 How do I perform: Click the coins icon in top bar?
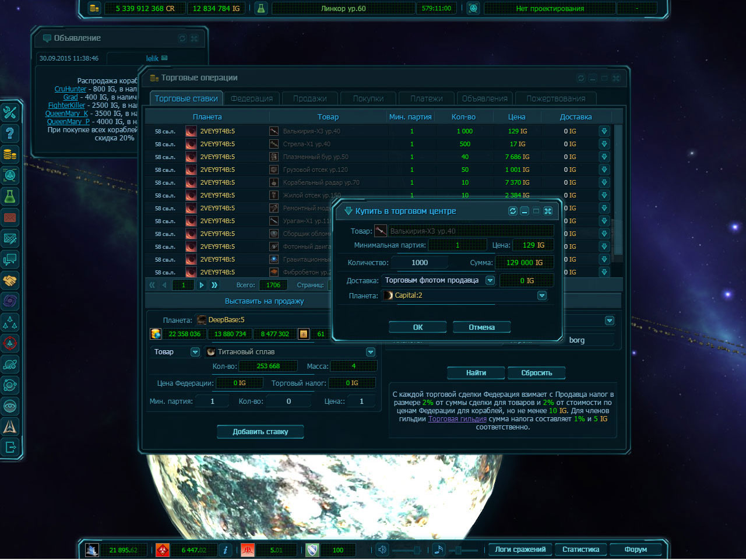[94, 9]
